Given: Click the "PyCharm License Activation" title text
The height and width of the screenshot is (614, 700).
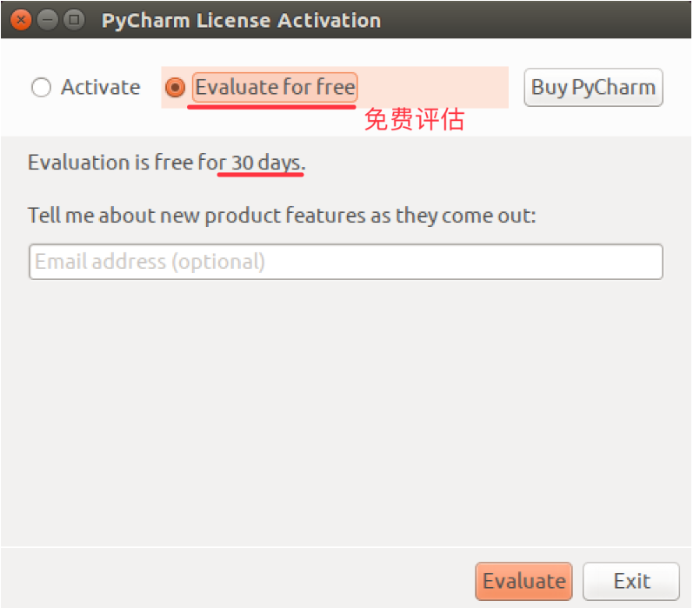Looking at the screenshot, I should pyautogui.click(x=241, y=21).
